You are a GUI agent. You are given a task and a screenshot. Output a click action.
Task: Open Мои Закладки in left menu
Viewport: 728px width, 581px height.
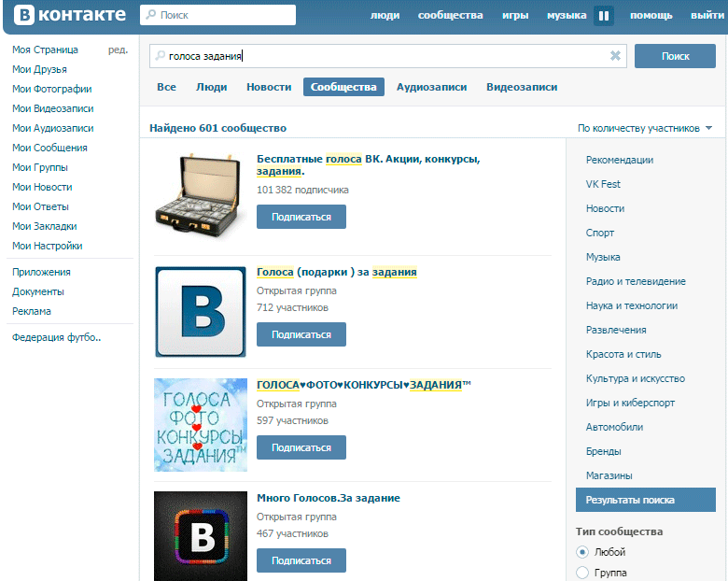pos(45,226)
